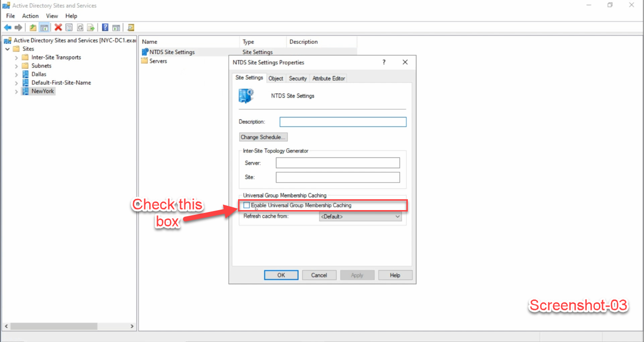Viewport: 644px width, 342px height.
Task: Enable Universal Group Membership Caching checkbox
Action: (x=247, y=205)
